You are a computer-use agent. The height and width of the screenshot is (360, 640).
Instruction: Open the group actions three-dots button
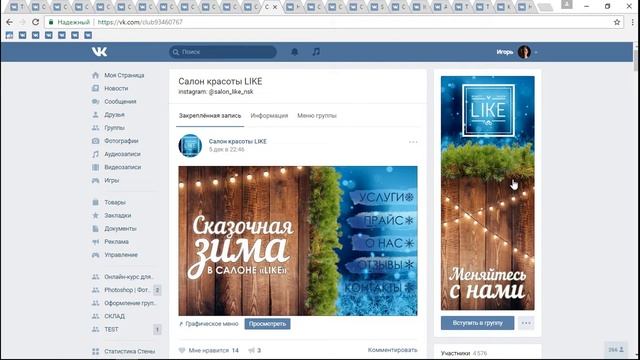pyautogui.click(x=526, y=323)
